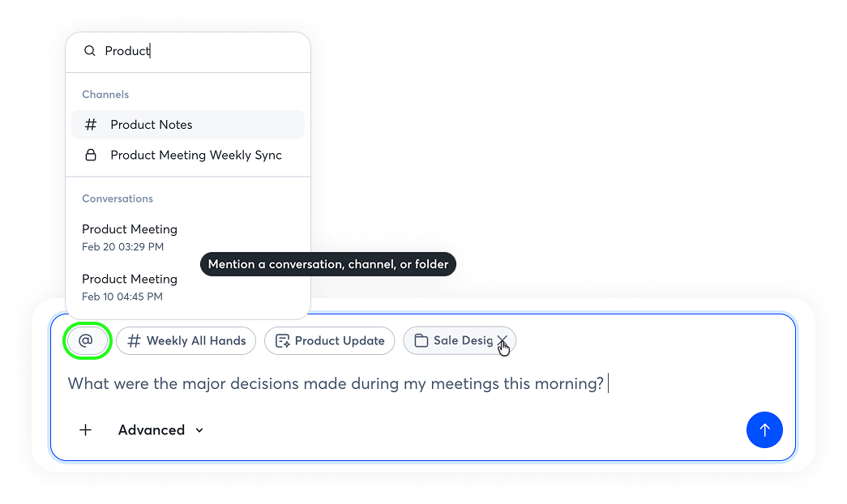Click the hash icon beside Product Notes

[91, 125]
